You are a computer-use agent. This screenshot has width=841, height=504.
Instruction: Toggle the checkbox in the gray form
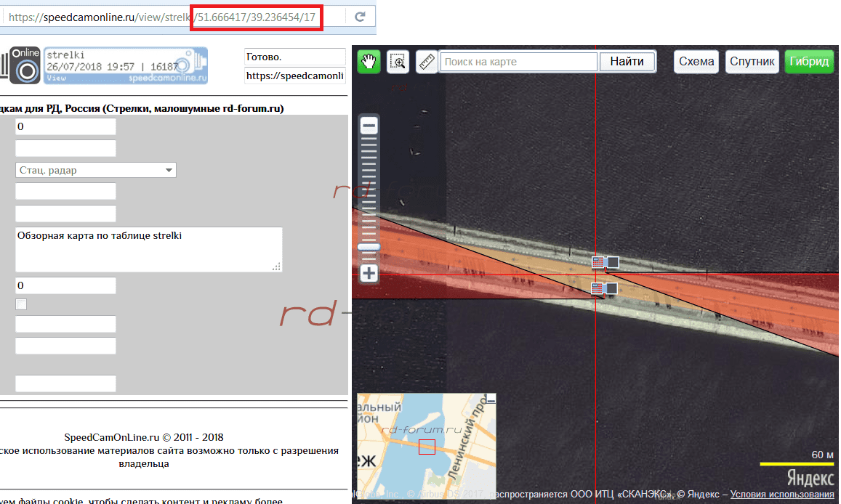[x=21, y=304]
